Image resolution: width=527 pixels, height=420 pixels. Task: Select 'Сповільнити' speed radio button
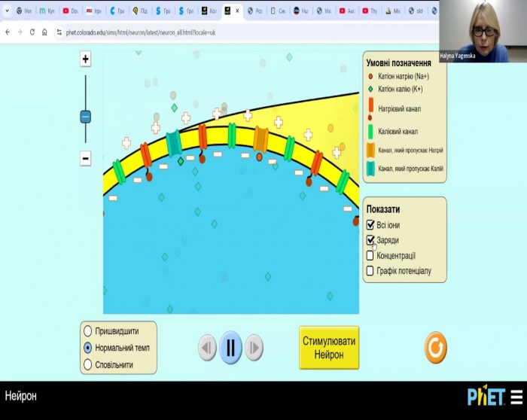[x=88, y=365]
